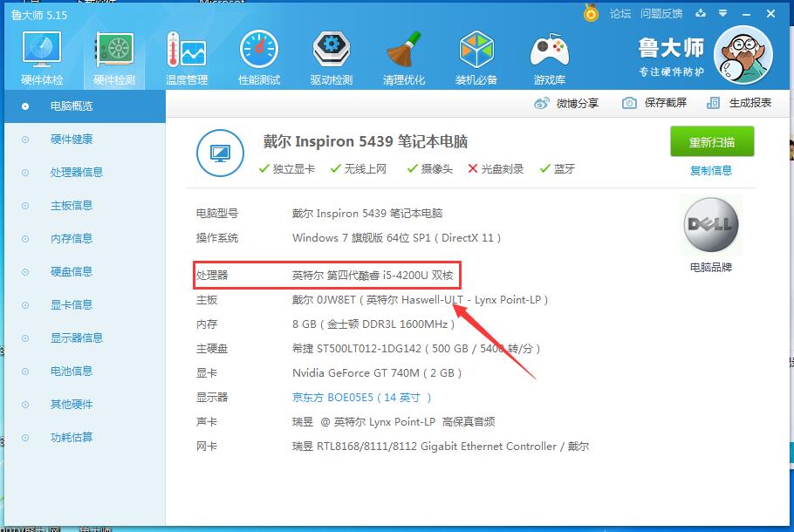The width and height of the screenshot is (794, 532).
Task: Open the title bar dropdown menu arrow
Action: point(723,13)
